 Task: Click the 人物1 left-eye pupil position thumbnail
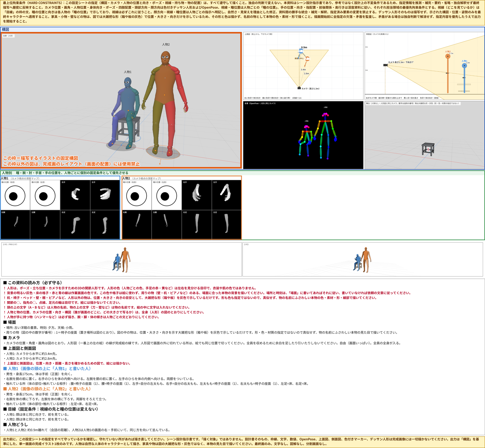45,195
